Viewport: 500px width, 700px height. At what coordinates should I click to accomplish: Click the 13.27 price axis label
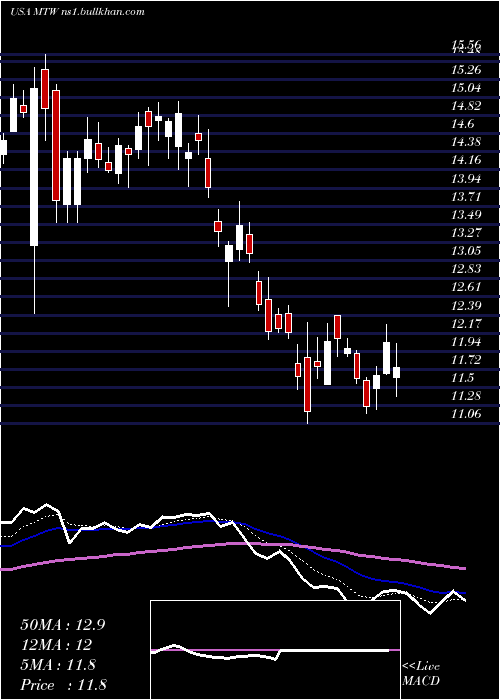point(466,232)
